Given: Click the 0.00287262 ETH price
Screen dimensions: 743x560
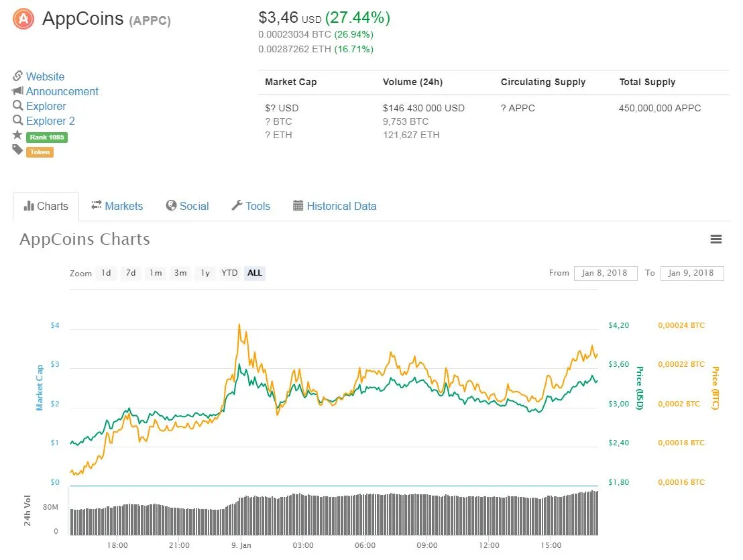Looking at the screenshot, I should 295,49.
